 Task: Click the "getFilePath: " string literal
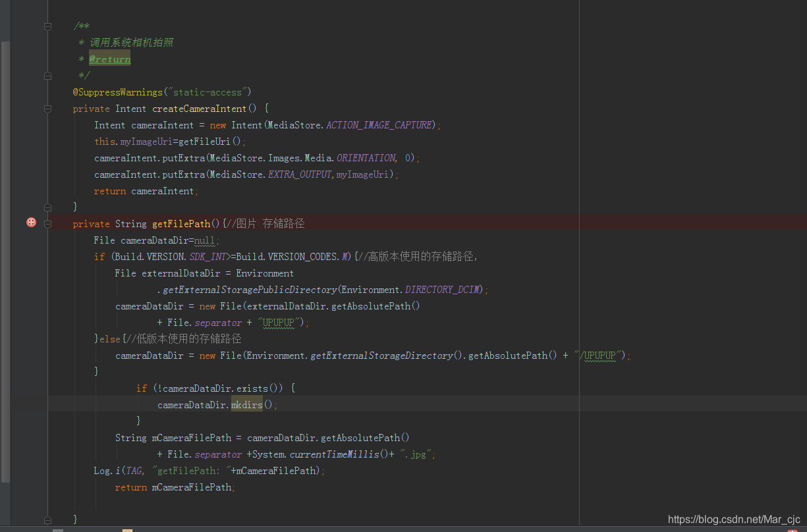coord(192,471)
